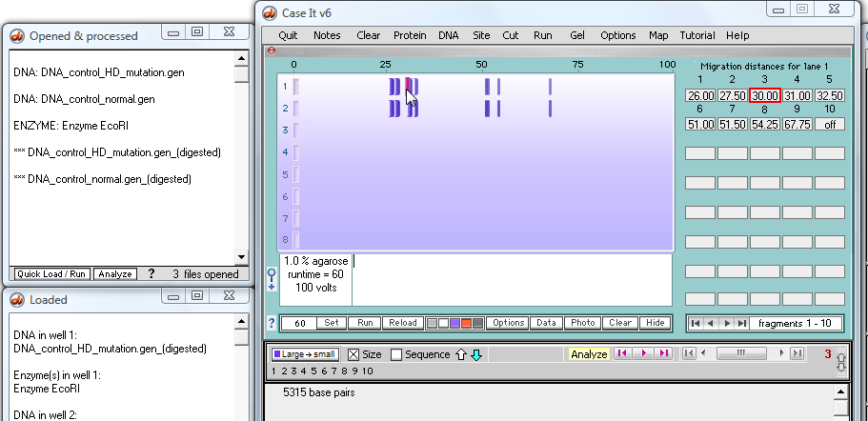Open the Notes menu
This screenshot has height=421, width=868.
[327, 35]
